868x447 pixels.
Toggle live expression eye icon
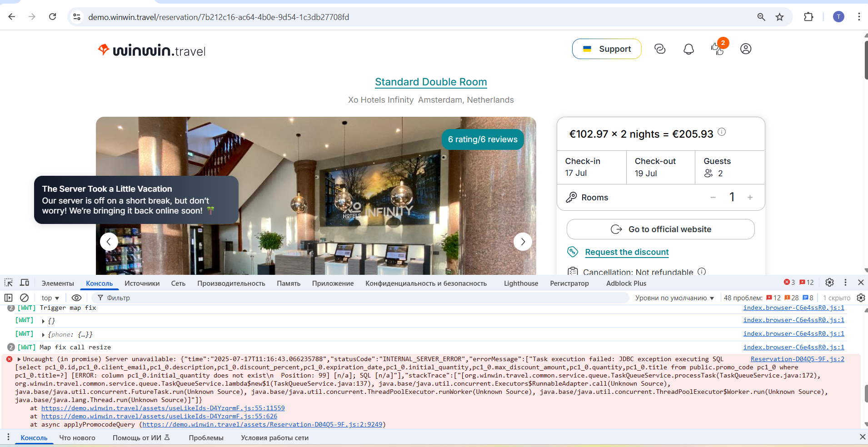point(77,298)
